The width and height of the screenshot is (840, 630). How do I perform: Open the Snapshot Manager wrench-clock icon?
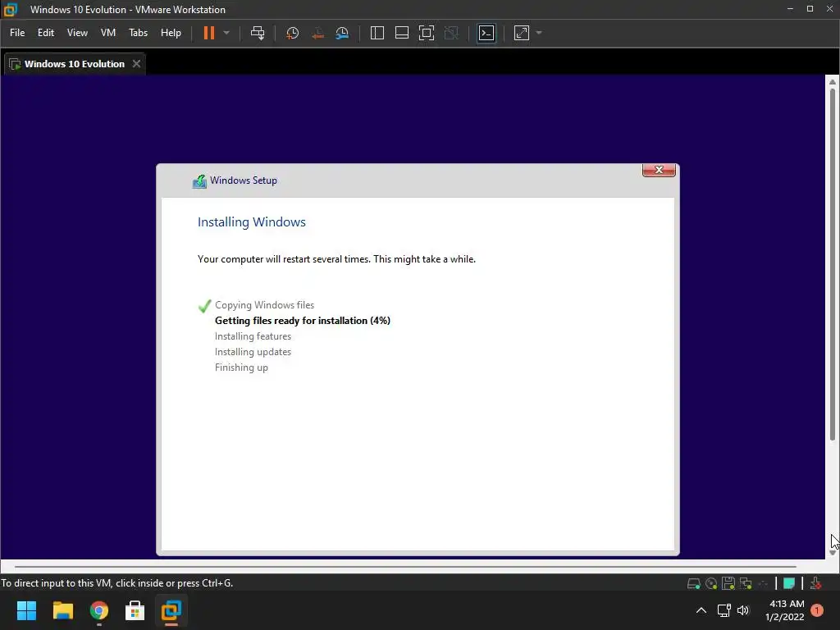point(342,33)
